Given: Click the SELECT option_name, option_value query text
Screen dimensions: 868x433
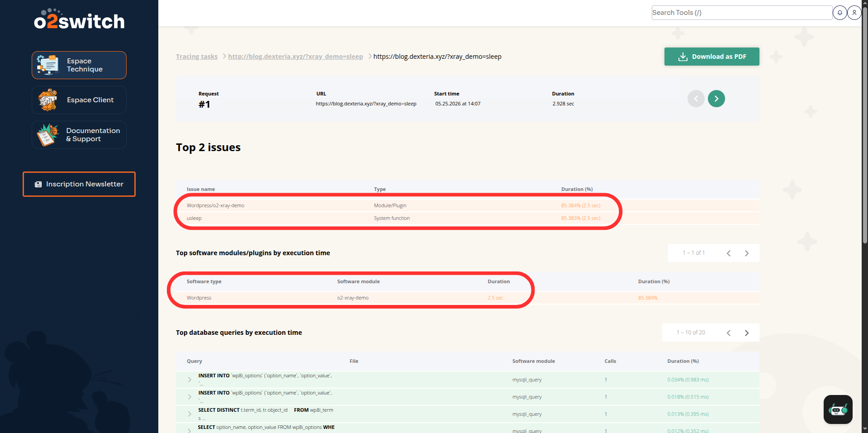Looking at the screenshot, I should 266,427.
